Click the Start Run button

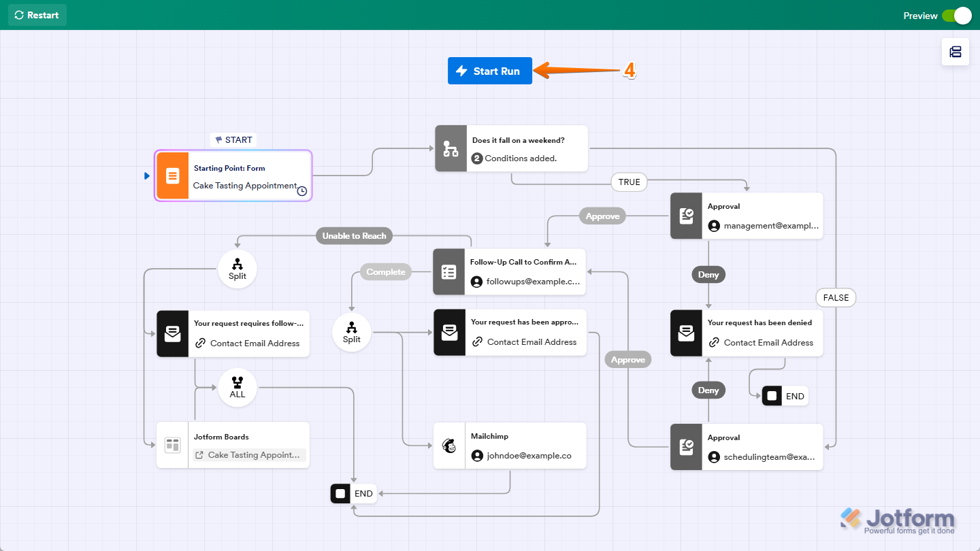(489, 70)
